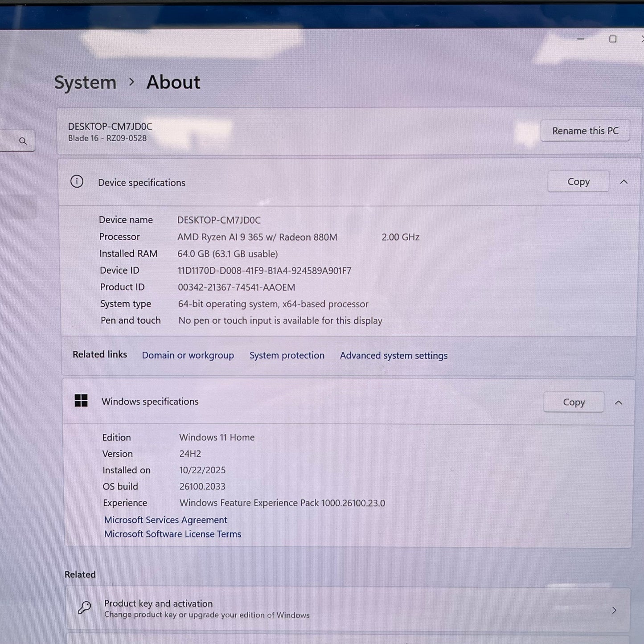Copy the Device specifications
Image resolution: width=644 pixels, height=644 pixels.
[578, 181]
